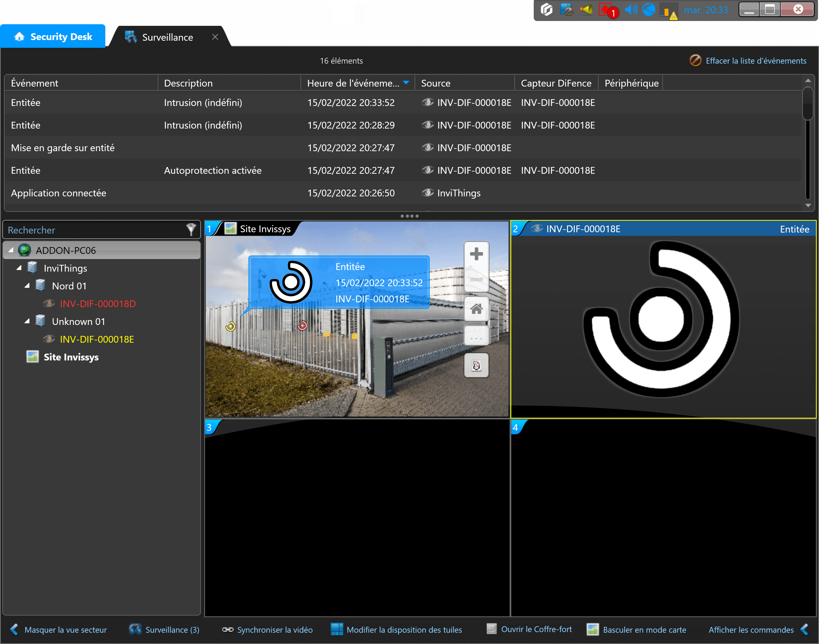Click the yellow sensor marker on map

pos(230,326)
